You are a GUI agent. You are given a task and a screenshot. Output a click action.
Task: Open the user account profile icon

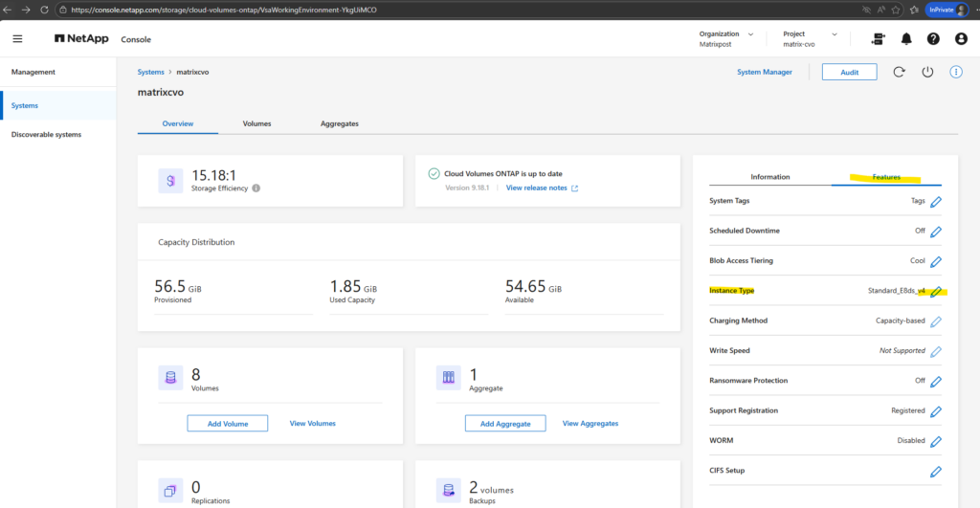click(960, 39)
